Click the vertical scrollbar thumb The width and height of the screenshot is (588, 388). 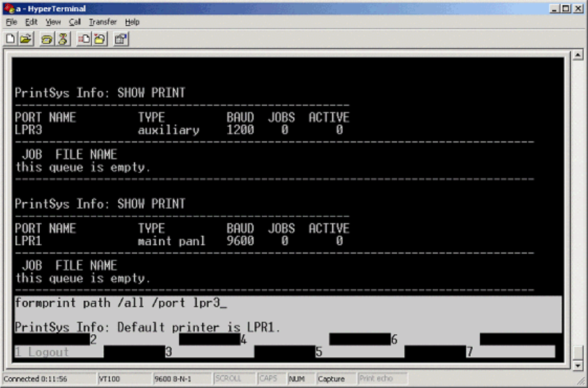578,352
